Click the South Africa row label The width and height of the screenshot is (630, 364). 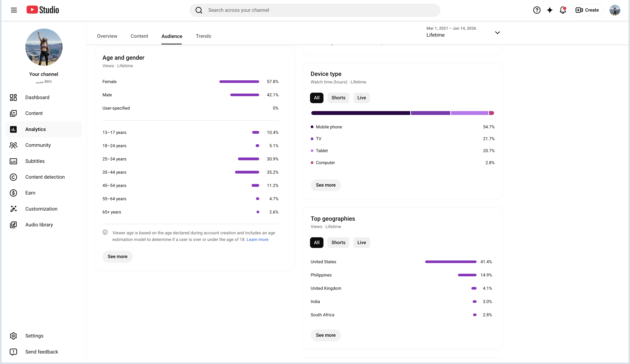click(322, 315)
